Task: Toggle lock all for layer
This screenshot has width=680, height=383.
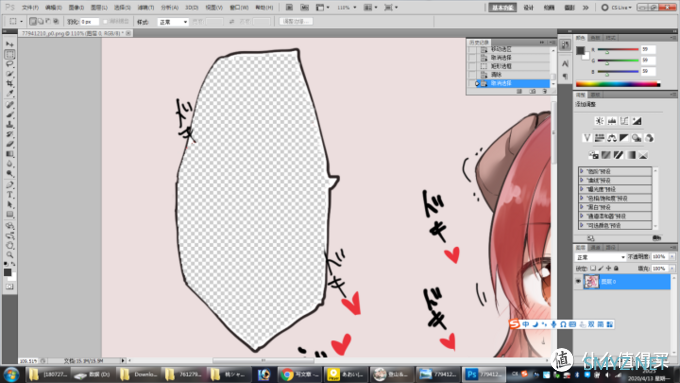Action: coord(616,268)
